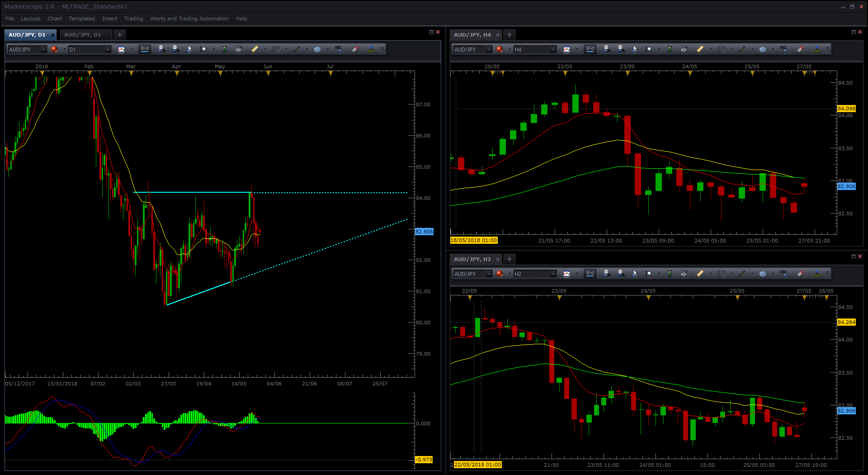Click the 84.098 price label on H4 chart
868x475 pixels.
846,109
